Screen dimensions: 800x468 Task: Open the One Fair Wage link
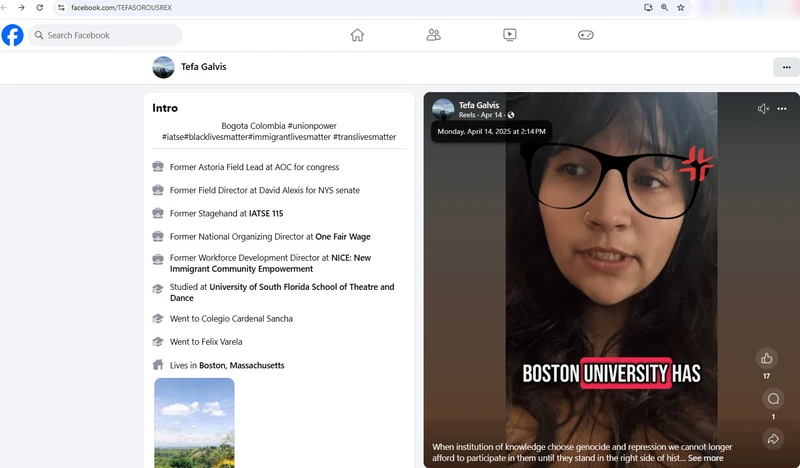(343, 237)
